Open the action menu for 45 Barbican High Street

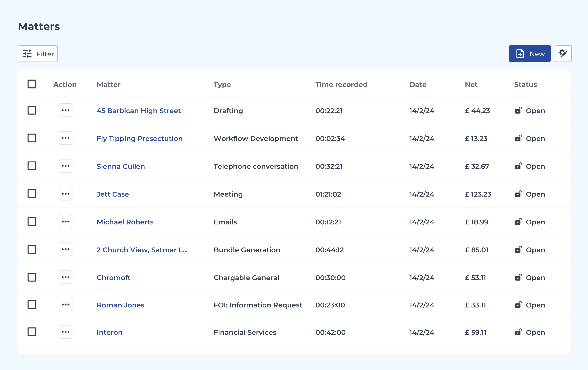pos(66,110)
